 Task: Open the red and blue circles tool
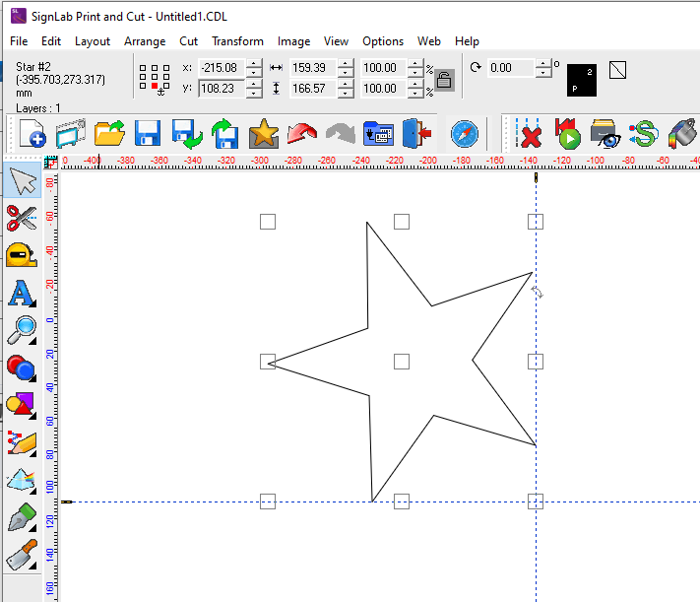(x=22, y=368)
